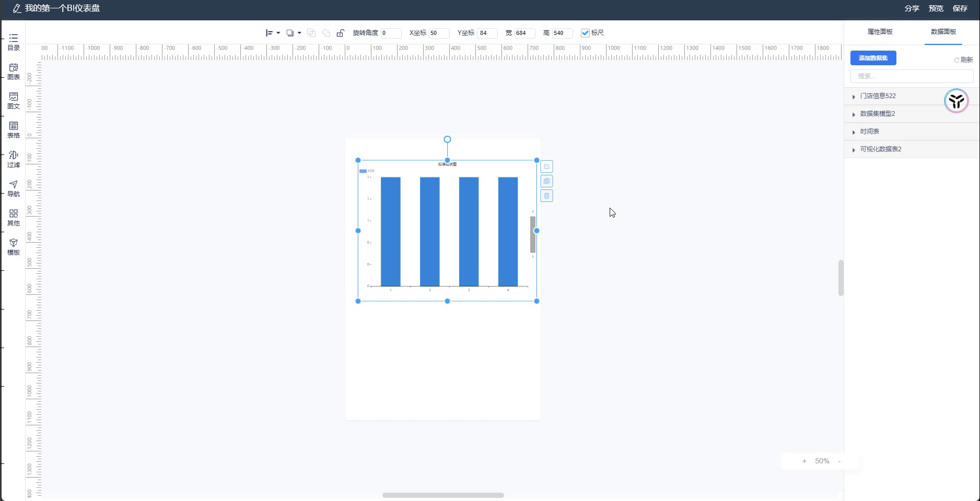Image resolution: width=980 pixels, height=501 pixels.
Task: Open the 模板 template panel
Action: [x=14, y=247]
